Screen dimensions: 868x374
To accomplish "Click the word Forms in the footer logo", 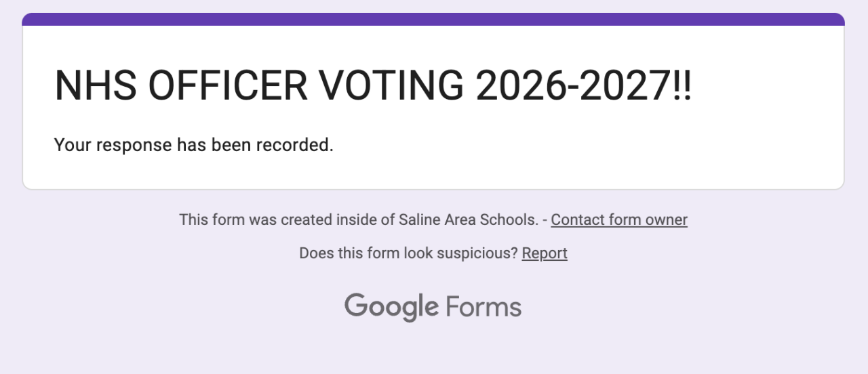I will 484,307.
